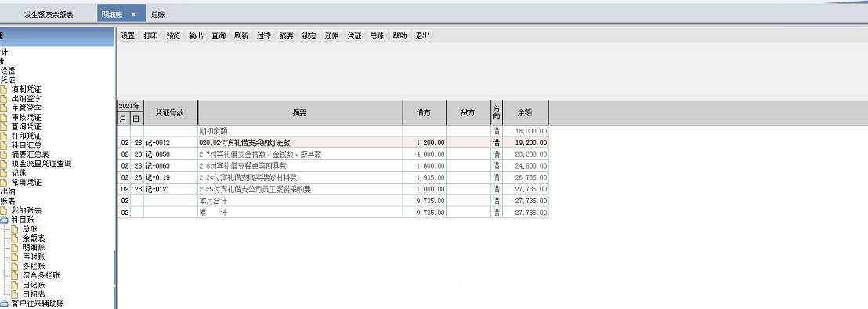This screenshot has width=868, height=309.
Task: Click the 帮助 toolbar button
Action: (x=400, y=36)
